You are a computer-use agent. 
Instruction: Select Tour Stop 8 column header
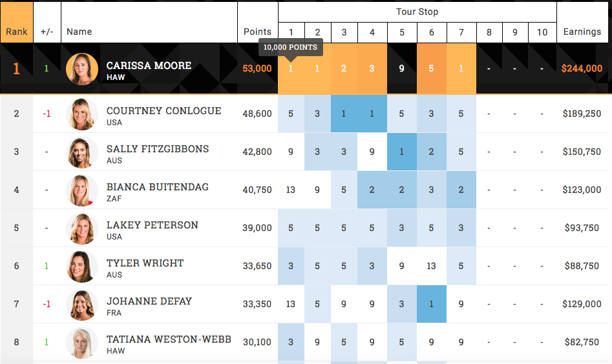click(490, 32)
